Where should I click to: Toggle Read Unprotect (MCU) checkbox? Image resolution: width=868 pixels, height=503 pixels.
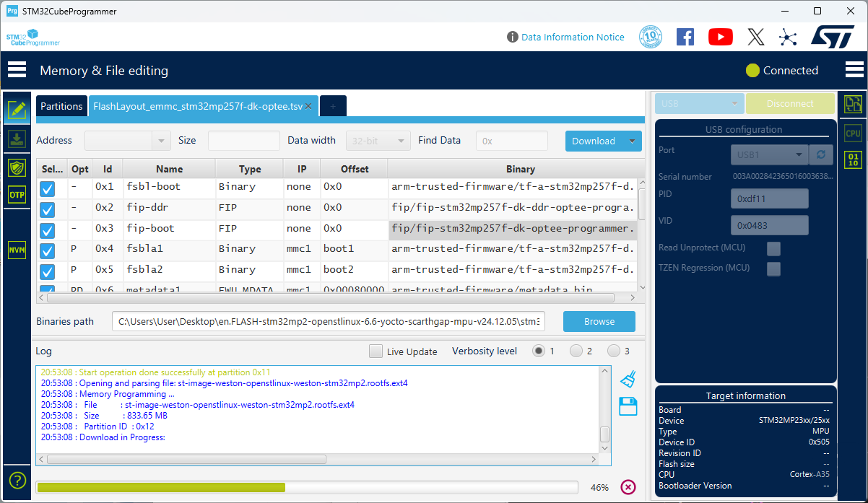[x=773, y=248]
